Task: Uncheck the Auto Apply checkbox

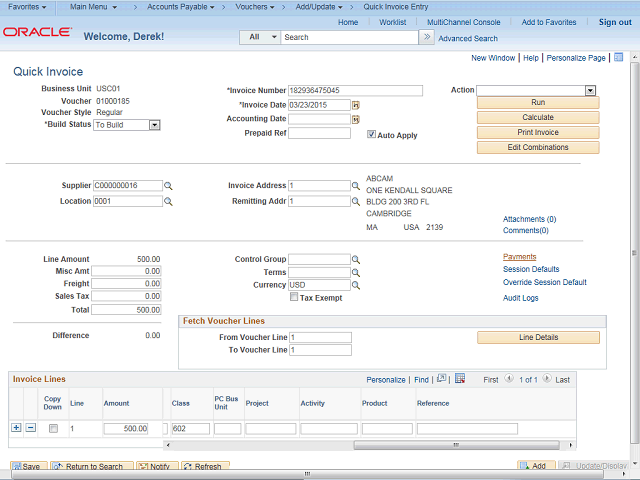Action: click(372, 134)
